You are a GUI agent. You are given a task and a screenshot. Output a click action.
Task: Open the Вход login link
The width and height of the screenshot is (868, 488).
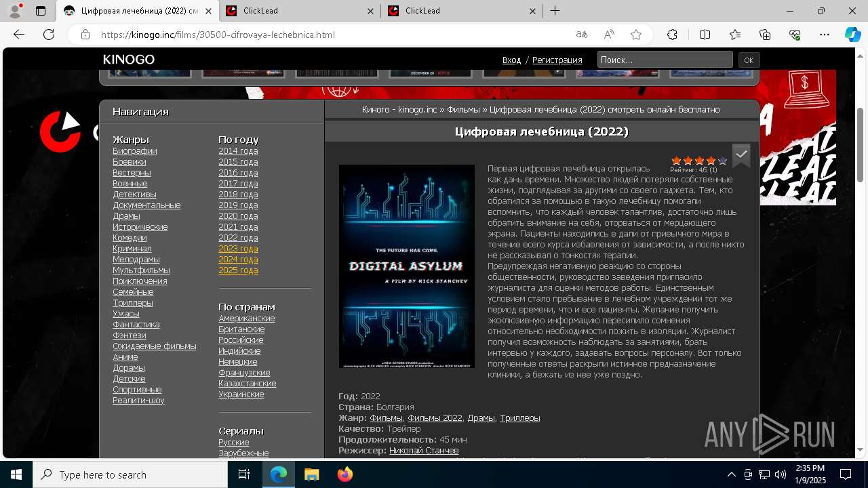click(x=511, y=60)
